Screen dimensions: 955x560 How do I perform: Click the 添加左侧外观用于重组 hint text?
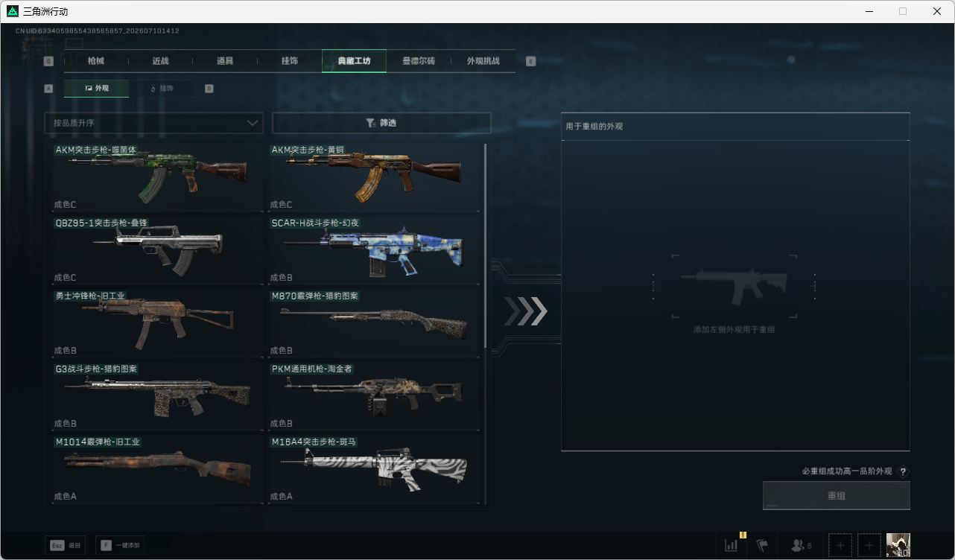click(735, 329)
